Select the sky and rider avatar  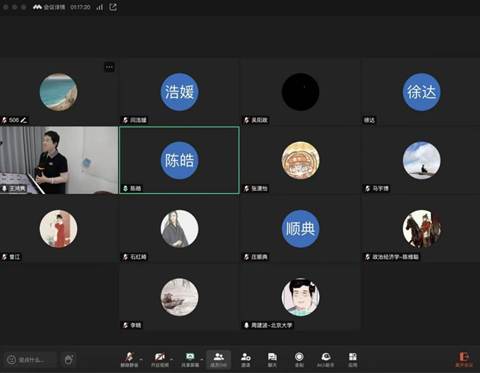[421, 160]
